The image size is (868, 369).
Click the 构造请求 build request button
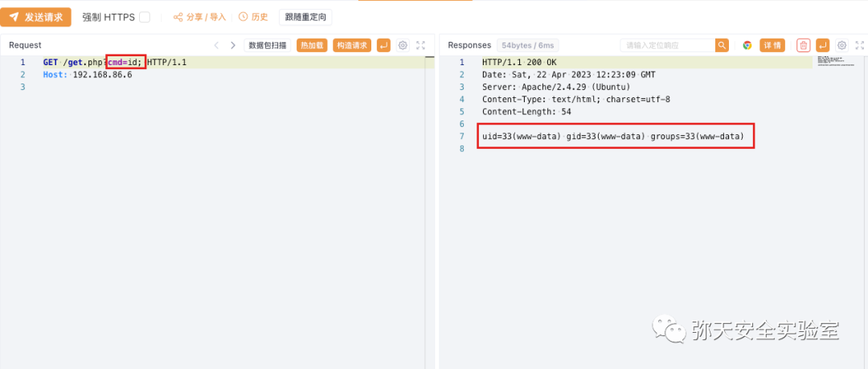click(x=353, y=46)
